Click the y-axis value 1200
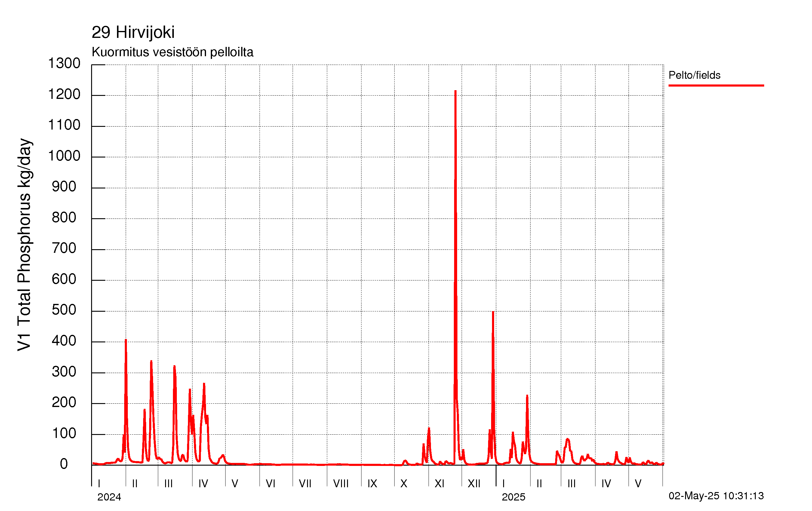 [64, 94]
